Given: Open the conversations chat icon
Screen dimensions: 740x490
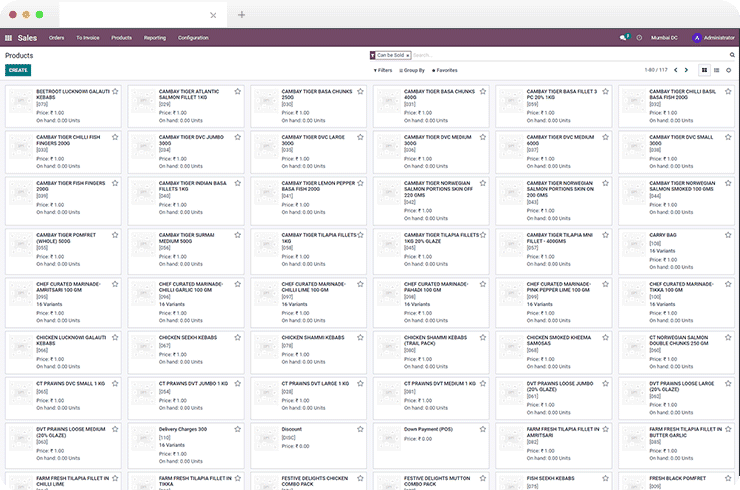Looking at the screenshot, I should click(624, 37).
